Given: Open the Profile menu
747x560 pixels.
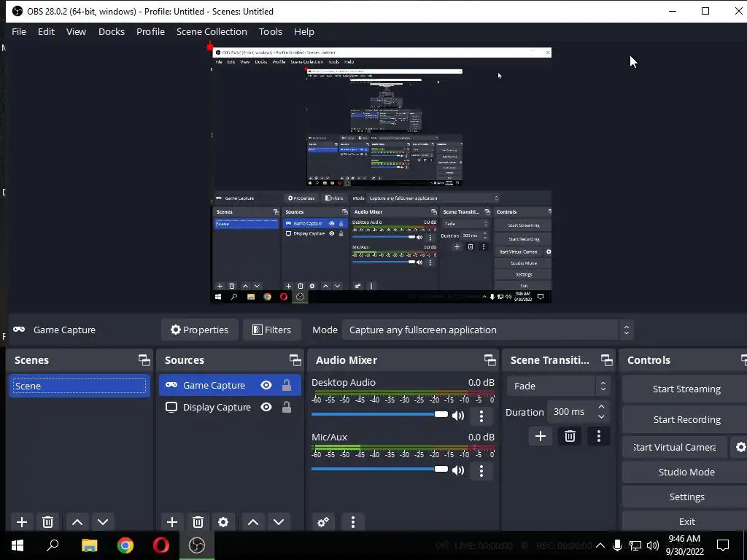Looking at the screenshot, I should tap(150, 31).
